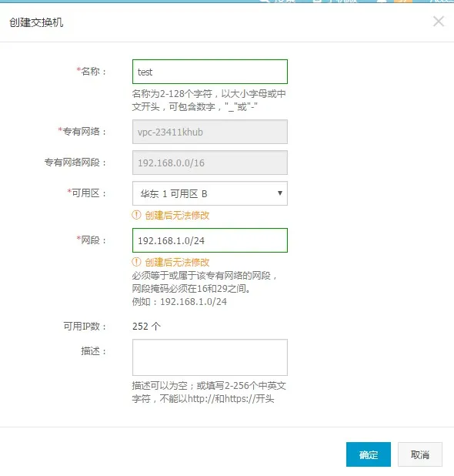Focus the 名称 field containing test
This screenshot has height=476, width=454.
tap(210, 72)
